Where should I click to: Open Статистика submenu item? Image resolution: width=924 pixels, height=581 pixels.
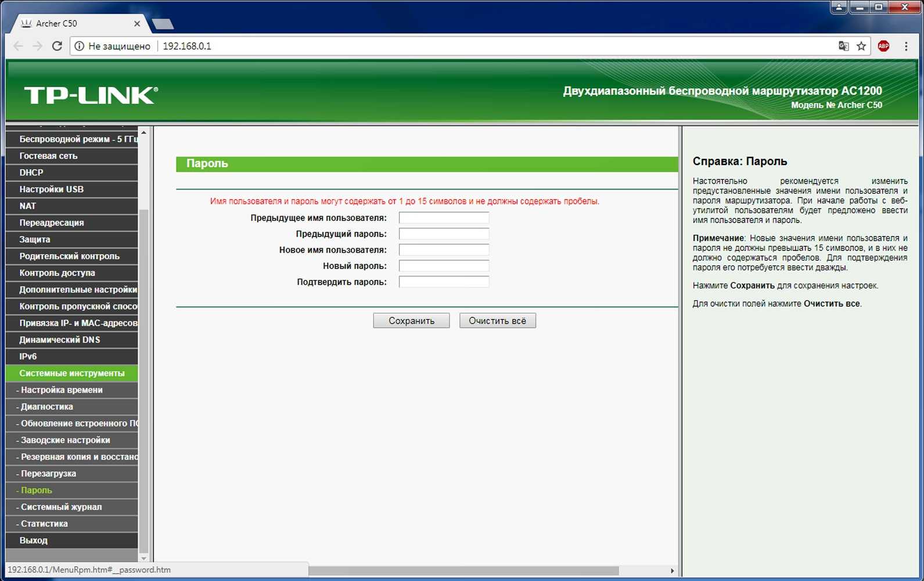(71, 524)
